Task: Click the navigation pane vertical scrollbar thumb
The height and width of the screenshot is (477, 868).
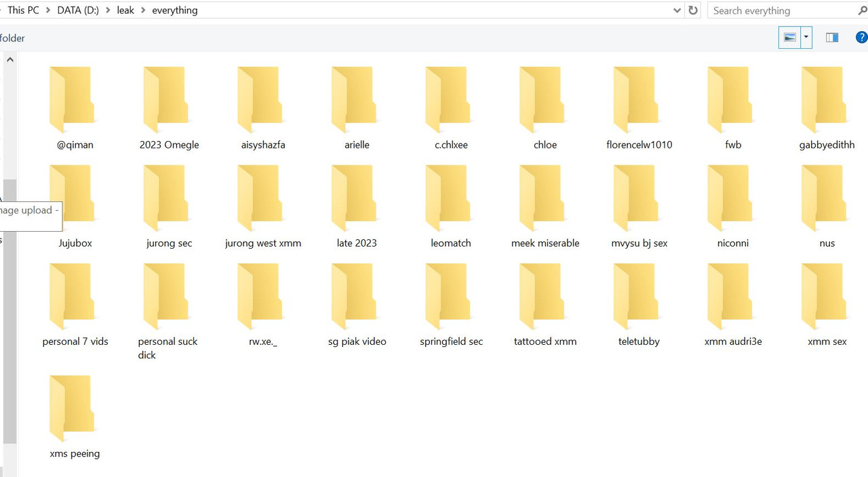Action: 9,312
